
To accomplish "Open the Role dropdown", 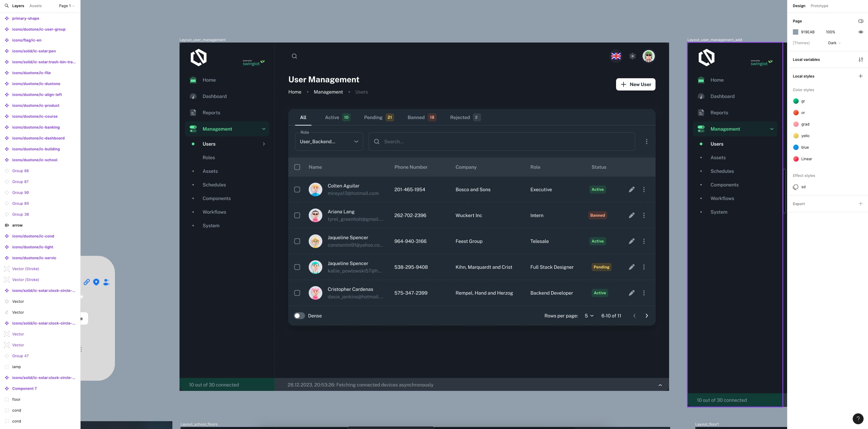I will coord(329,142).
